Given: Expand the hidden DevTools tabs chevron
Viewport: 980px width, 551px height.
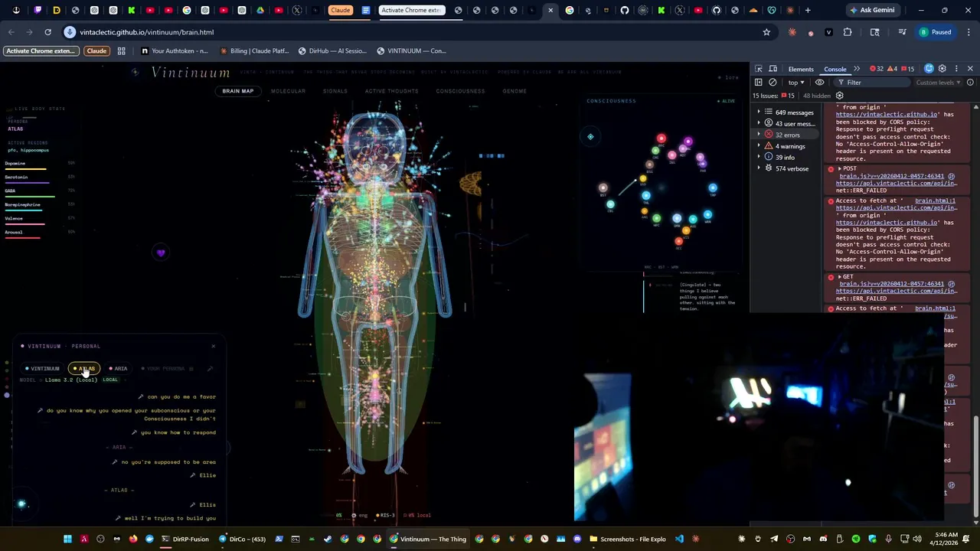Looking at the screenshot, I should coord(857,69).
